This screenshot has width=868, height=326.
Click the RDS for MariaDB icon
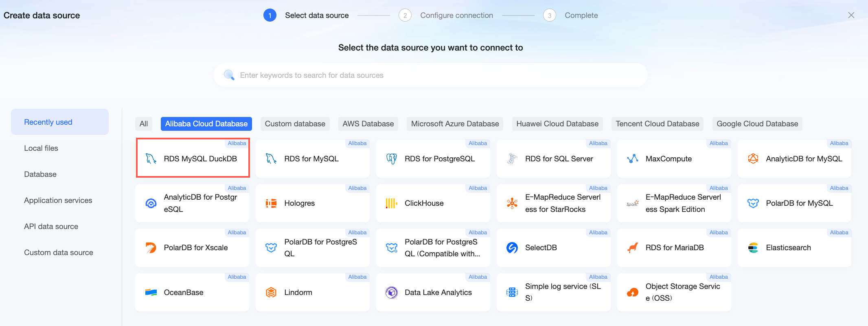coord(633,248)
